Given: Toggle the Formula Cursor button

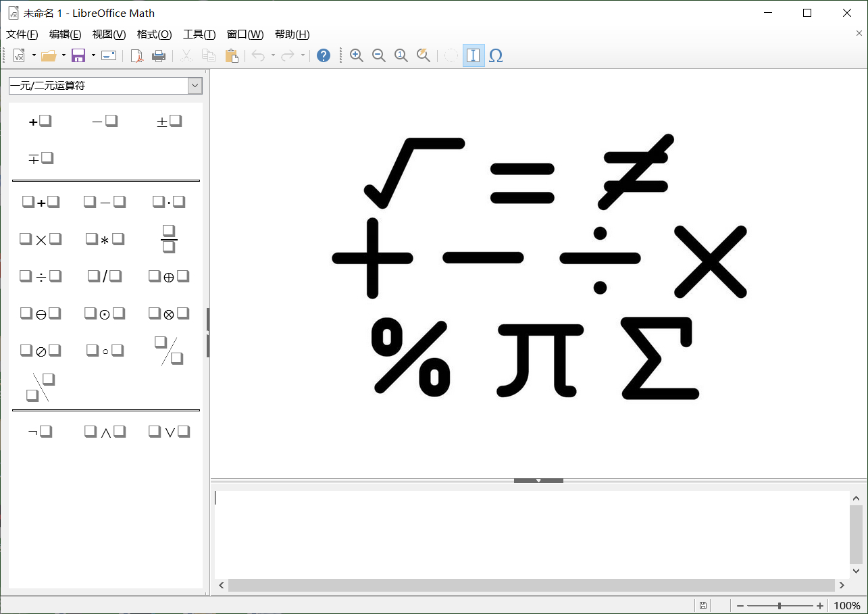Looking at the screenshot, I should (473, 55).
